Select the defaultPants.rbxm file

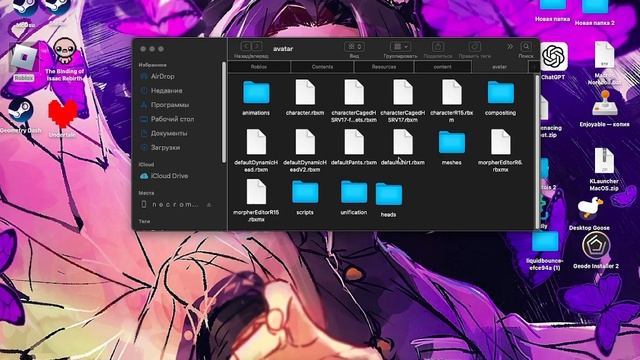(x=354, y=142)
